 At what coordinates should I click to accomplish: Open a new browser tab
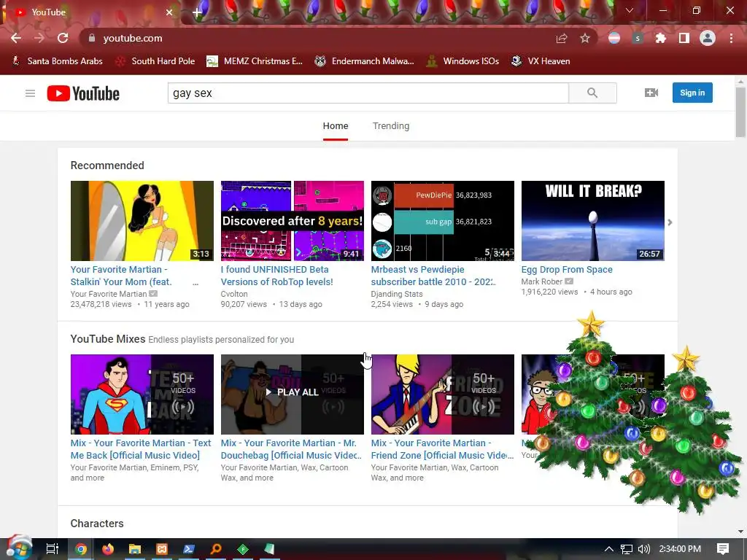(197, 12)
